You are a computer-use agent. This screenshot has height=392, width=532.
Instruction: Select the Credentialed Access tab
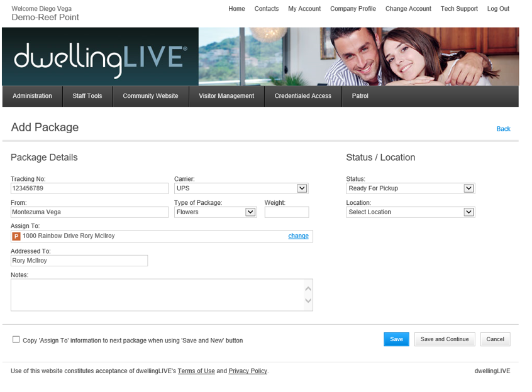pyautogui.click(x=302, y=96)
